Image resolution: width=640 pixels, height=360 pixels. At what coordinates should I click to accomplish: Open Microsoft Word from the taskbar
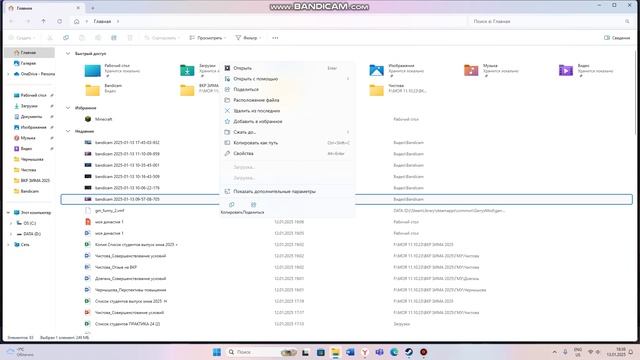click(350, 352)
